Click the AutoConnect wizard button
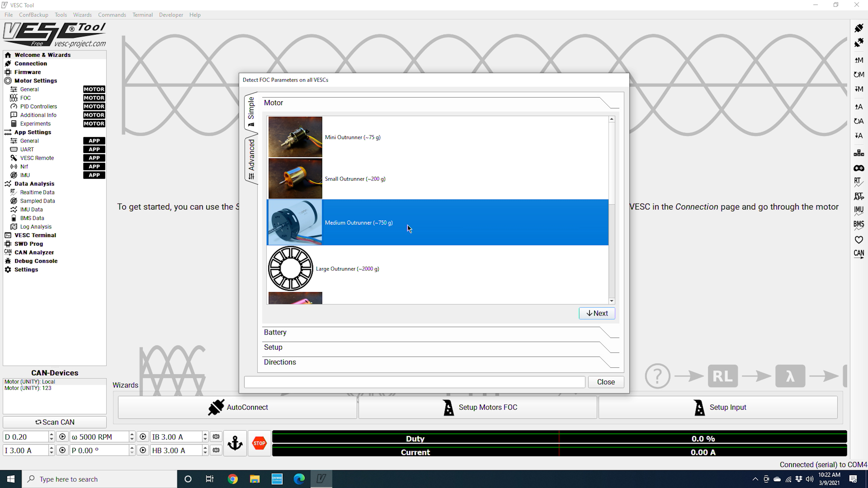 pos(237,407)
